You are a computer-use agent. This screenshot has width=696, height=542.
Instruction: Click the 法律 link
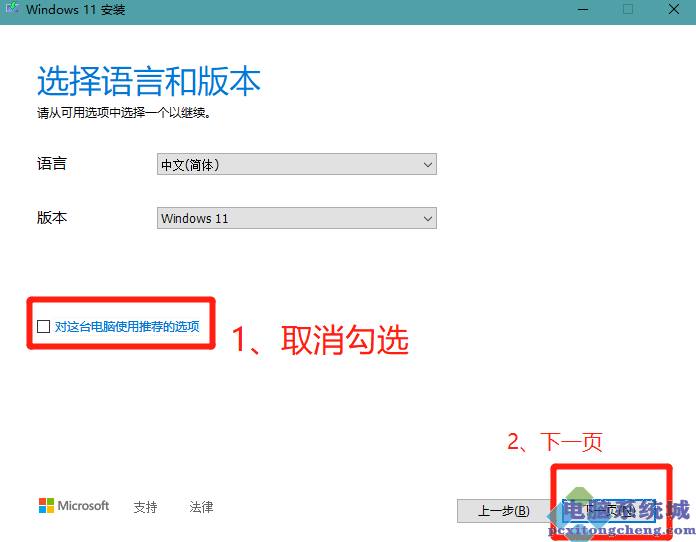pos(201,506)
